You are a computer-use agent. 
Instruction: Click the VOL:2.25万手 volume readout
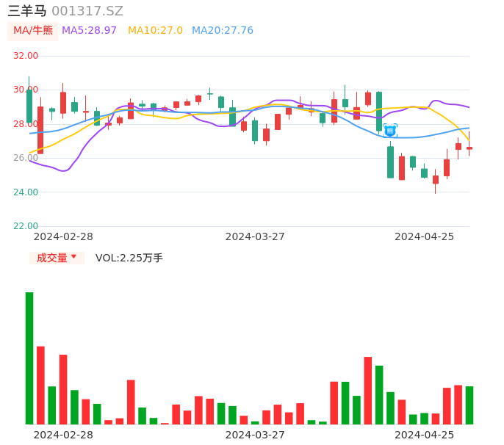click(129, 258)
